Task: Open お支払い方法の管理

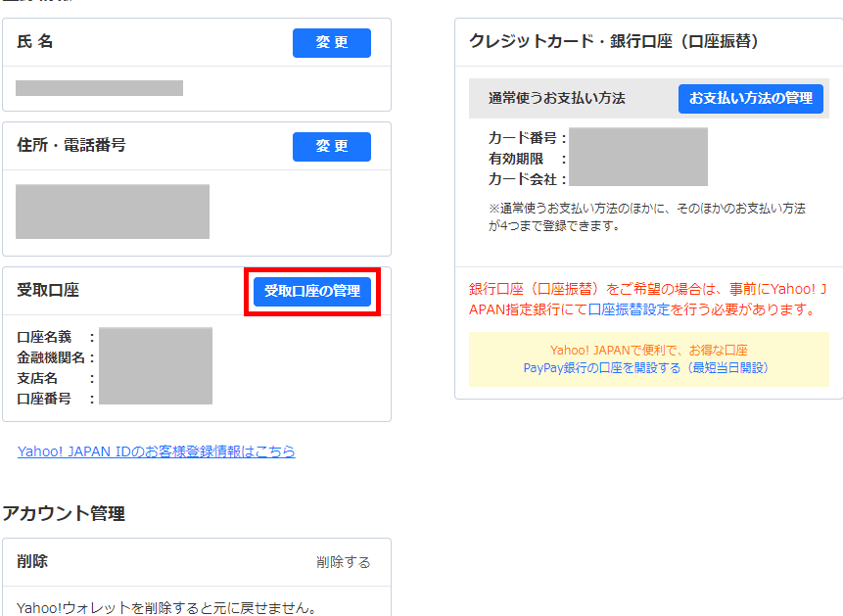Action: pos(750,99)
